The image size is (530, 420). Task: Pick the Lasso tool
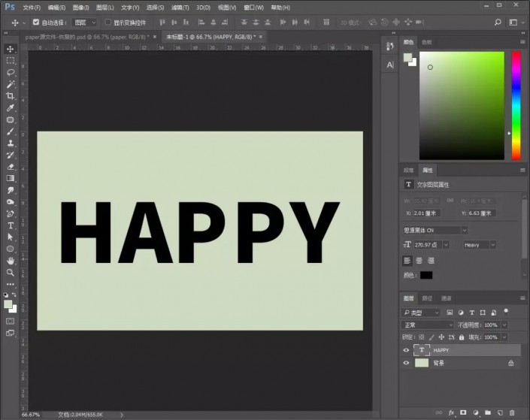[x=10, y=72]
